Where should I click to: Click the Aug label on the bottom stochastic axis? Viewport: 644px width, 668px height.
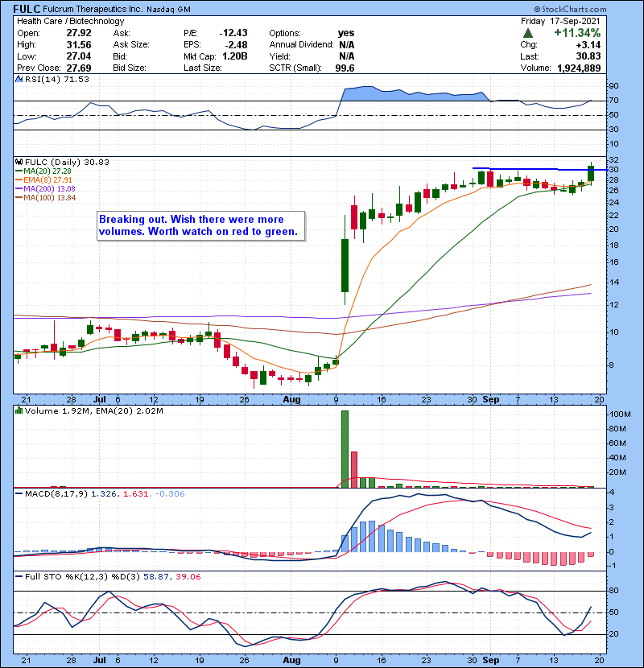pos(291,660)
